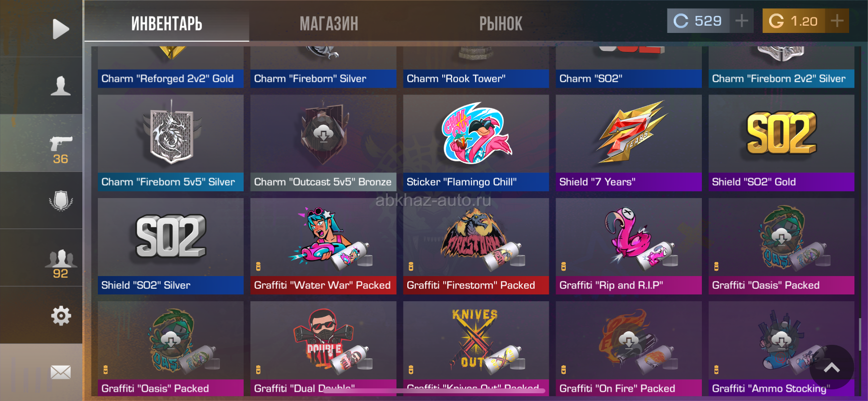Select Shield "7 Years" item

point(629,143)
